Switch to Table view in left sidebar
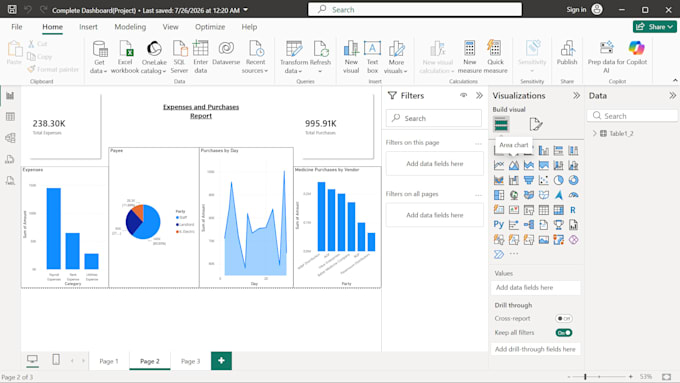The height and width of the screenshot is (383, 680). (10, 117)
